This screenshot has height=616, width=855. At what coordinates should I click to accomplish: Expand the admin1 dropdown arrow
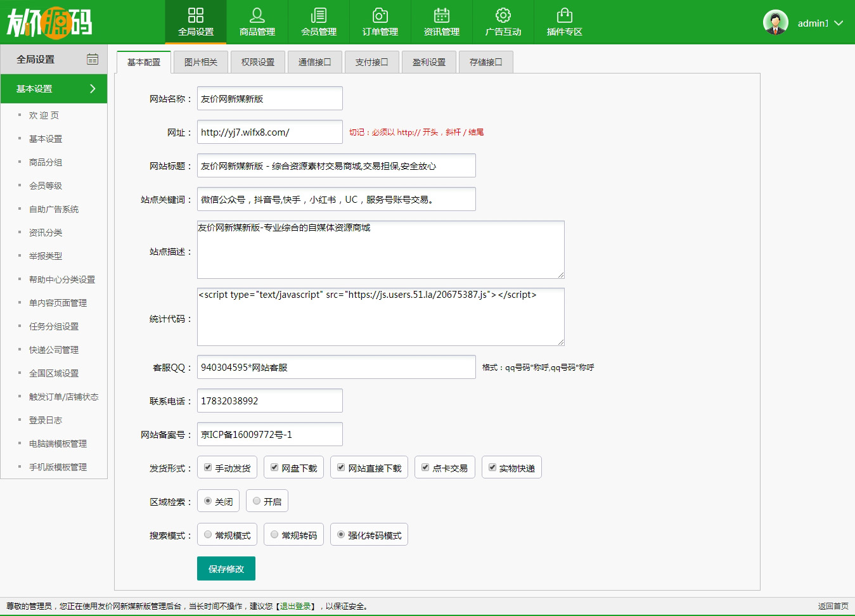click(x=839, y=23)
